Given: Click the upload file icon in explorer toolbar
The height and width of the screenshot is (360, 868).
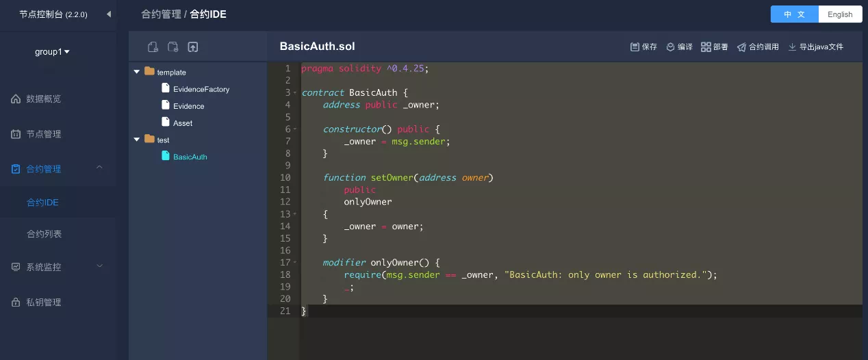Looking at the screenshot, I should [x=193, y=47].
